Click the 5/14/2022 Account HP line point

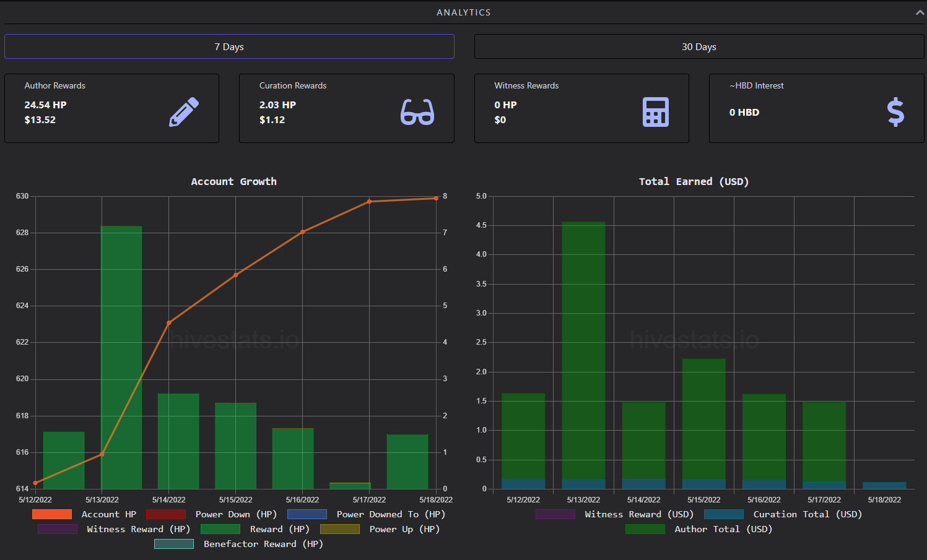click(x=169, y=323)
